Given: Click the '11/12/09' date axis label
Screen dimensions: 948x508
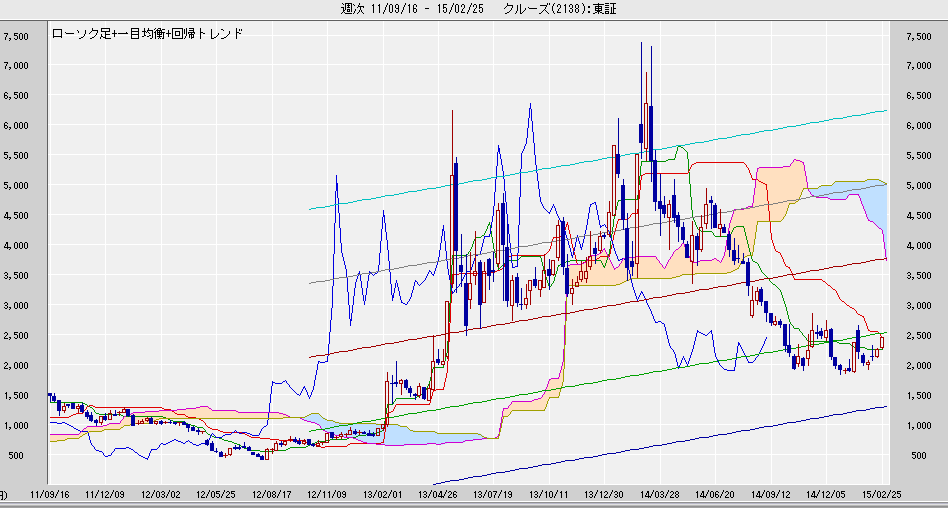Looking at the screenshot, I should pyautogui.click(x=105, y=494).
